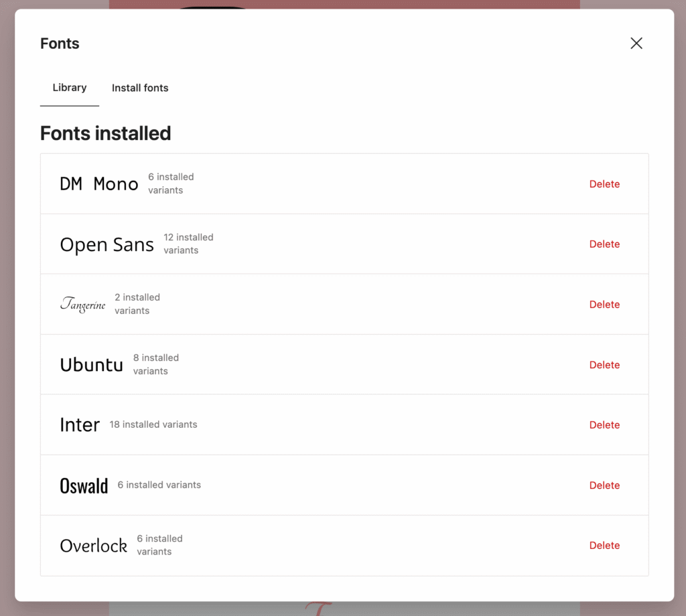Click the Fonts installed heading
The image size is (686, 616).
tap(105, 133)
